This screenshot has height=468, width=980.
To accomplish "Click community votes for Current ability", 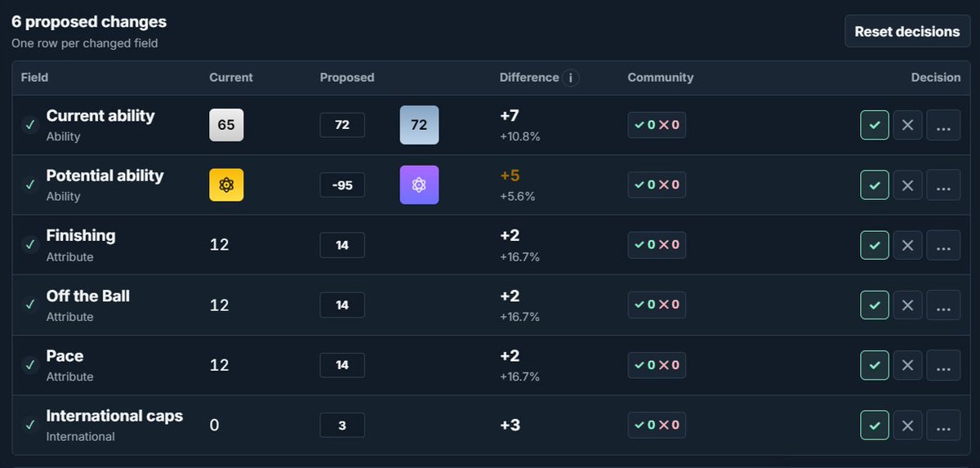I will pyautogui.click(x=657, y=125).
